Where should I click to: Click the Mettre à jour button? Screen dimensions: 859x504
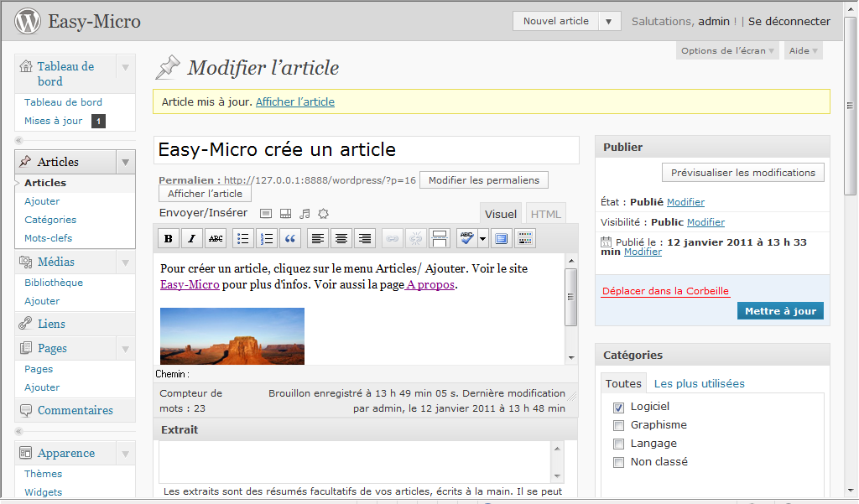[780, 310]
